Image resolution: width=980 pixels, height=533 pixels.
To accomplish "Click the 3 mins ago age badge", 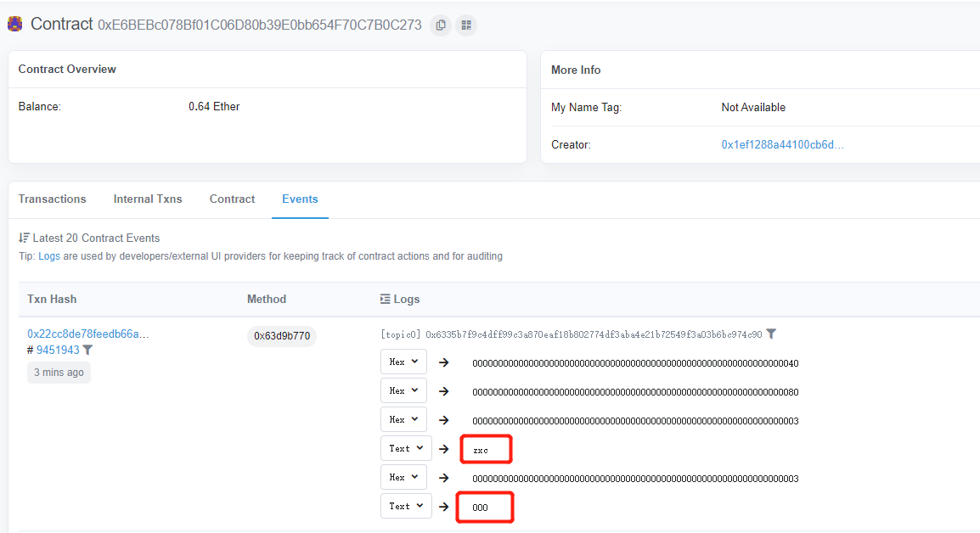I will point(59,373).
